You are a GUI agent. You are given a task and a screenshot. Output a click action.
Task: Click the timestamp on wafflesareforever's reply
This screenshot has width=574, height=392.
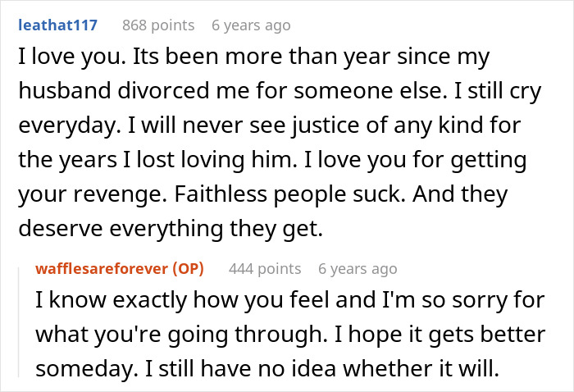point(358,268)
